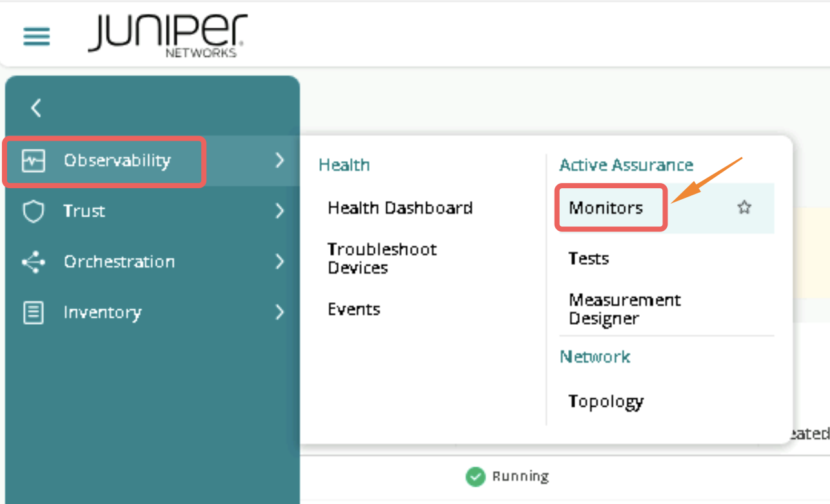Click the Orchestration share-nodes icon
Screen dimensions: 830x504
34,262
